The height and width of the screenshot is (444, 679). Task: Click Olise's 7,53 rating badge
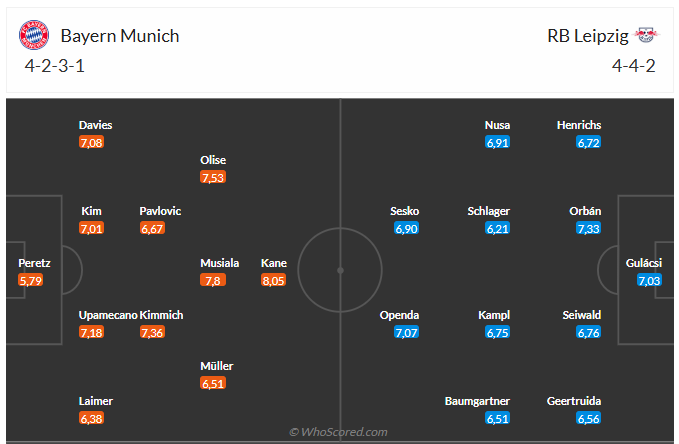click(x=213, y=178)
